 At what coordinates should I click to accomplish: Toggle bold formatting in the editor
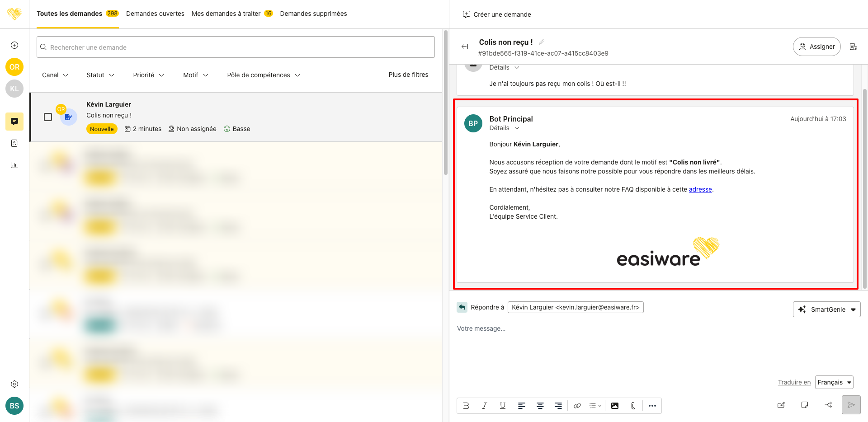(466, 406)
